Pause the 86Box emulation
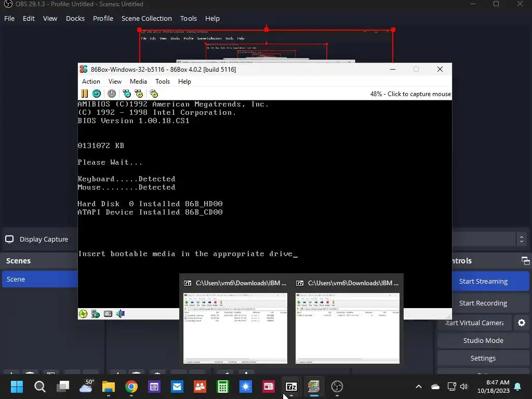The height and width of the screenshot is (399, 532). tap(85, 94)
